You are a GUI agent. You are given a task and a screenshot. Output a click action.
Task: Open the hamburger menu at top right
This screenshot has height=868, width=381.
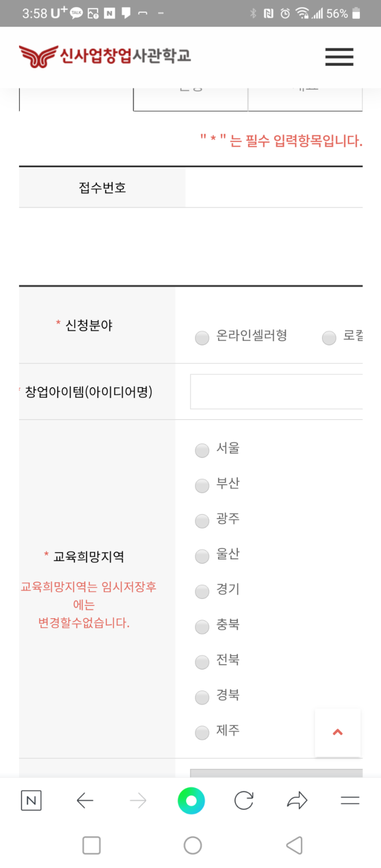(x=339, y=56)
